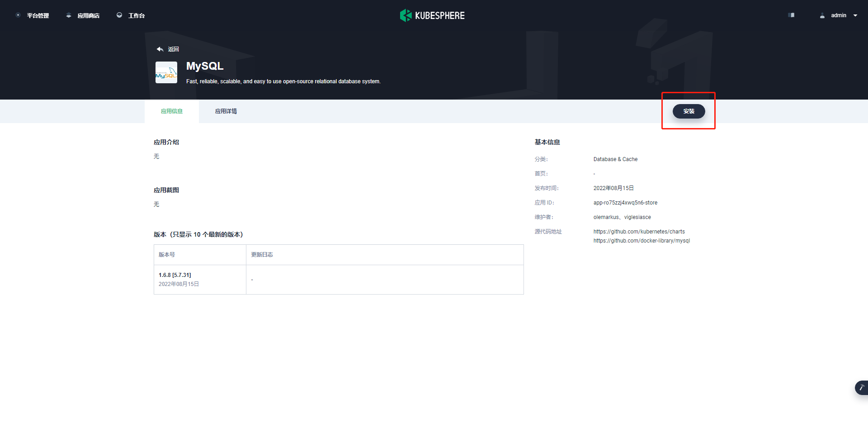Viewport: 868px width, 424px height.
Task: Click the maintainers olemarkus, viglesiasce text
Action: point(623,217)
